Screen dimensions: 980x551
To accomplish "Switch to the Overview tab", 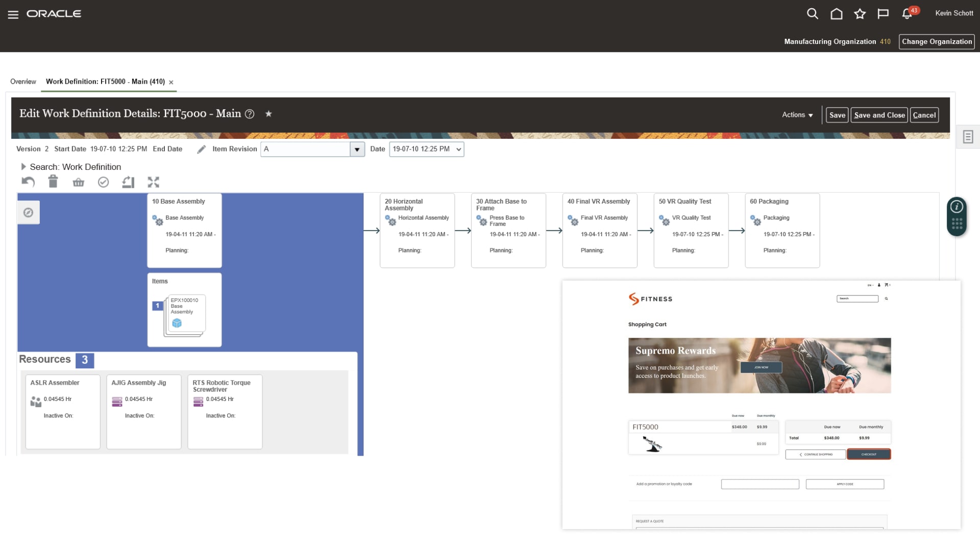I will click(23, 82).
